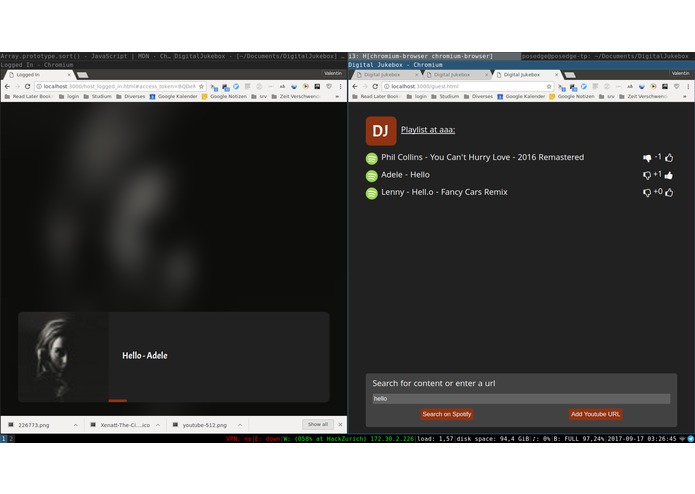Focus the search field containing 'hello'

point(521,399)
